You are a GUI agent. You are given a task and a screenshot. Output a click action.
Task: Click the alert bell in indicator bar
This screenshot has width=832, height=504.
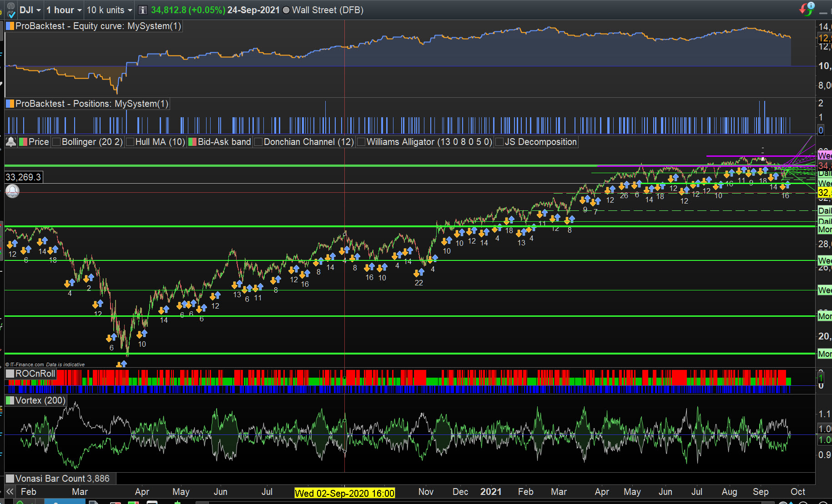[x=11, y=142]
